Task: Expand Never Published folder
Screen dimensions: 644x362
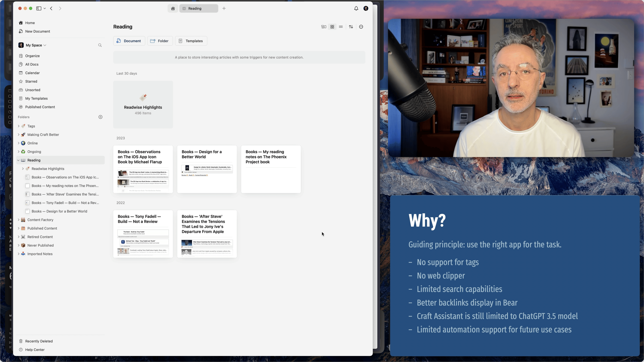Action: 18,245
